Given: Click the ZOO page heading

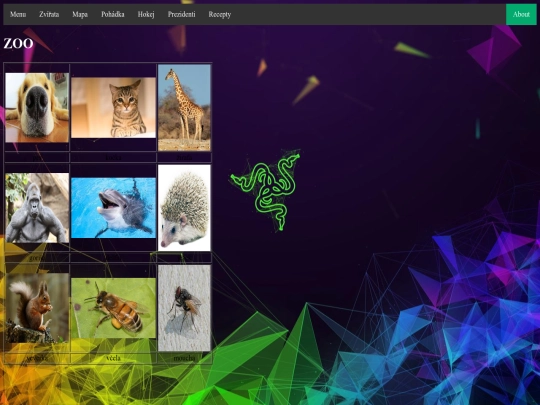Looking at the screenshot, I should [x=18, y=43].
